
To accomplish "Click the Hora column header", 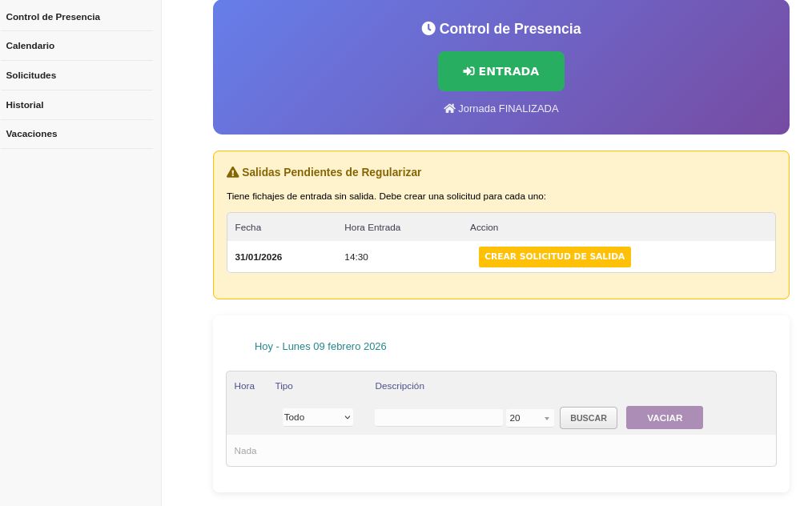I will tap(244, 386).
